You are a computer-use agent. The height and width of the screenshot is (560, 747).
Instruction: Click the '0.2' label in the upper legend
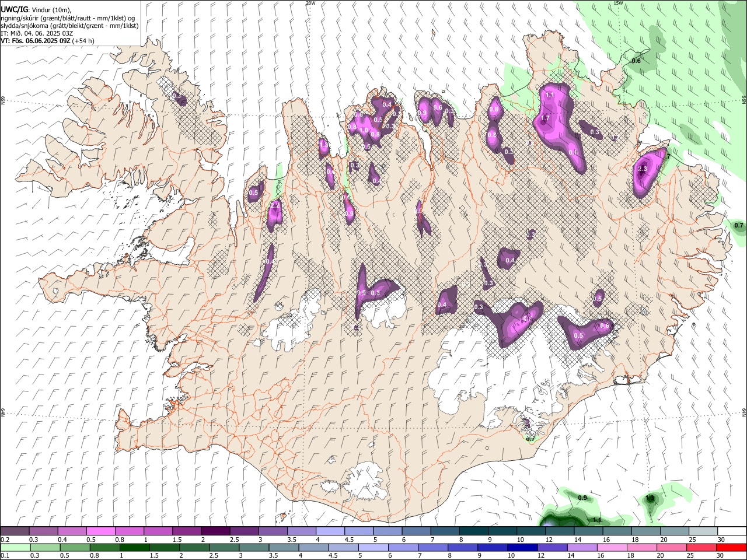5,540
